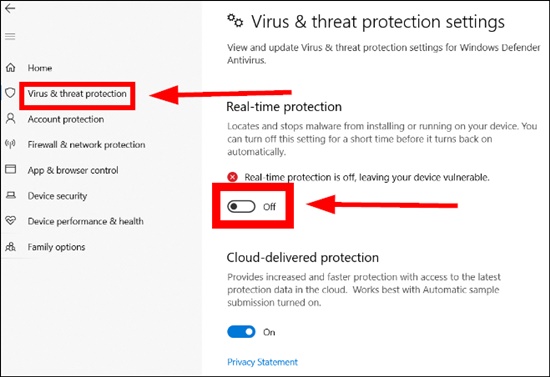This screenshot has width=550, height=377.
Task: Open the Privacy Statement link
Action: pyautogui.click(x=262, y=362)
